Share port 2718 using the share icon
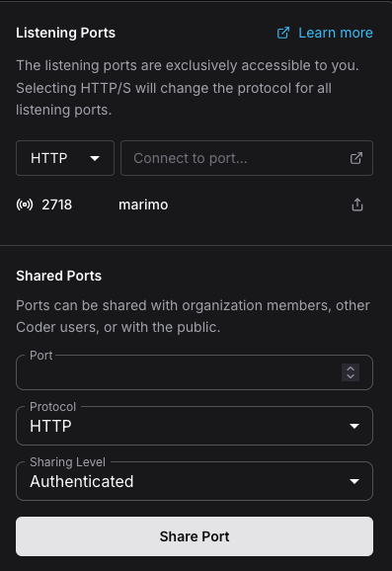Viewport: 392px width, 571px height. (357, 204)
